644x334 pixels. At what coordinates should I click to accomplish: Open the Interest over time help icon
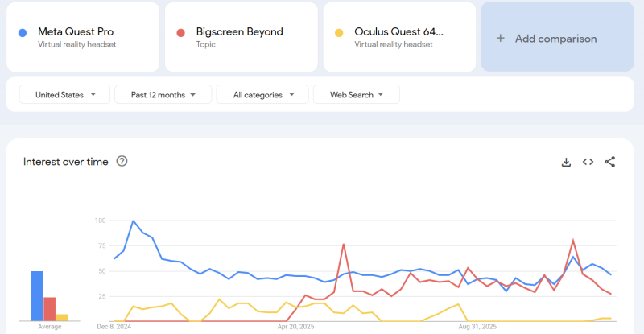point(122,161)
